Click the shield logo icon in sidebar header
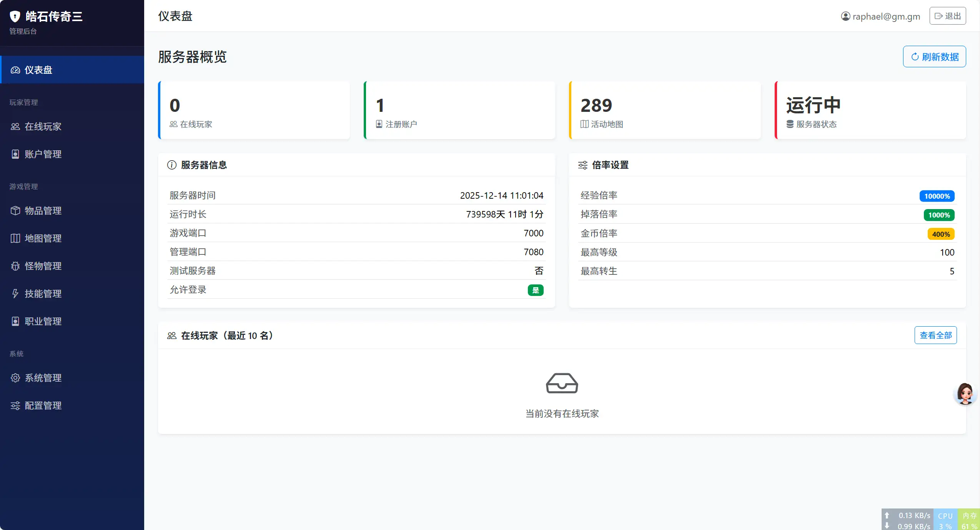The height and width of the screenshot is (530, 980). click(x=15, y=16)
